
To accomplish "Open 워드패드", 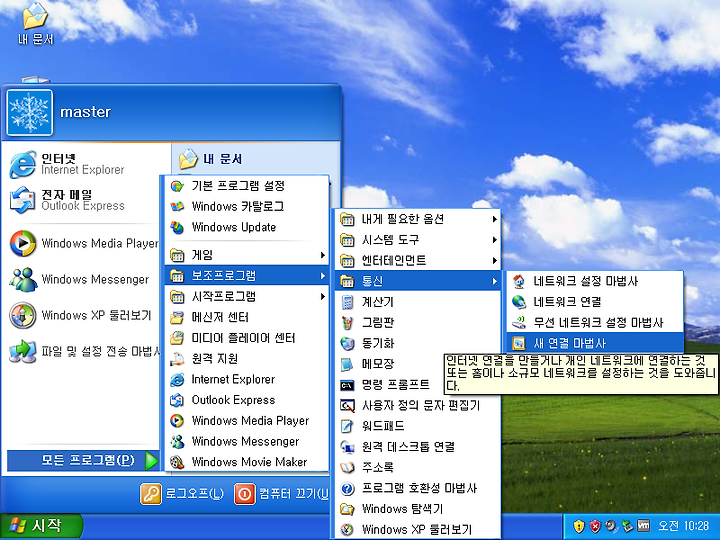I will click(418, 426).
